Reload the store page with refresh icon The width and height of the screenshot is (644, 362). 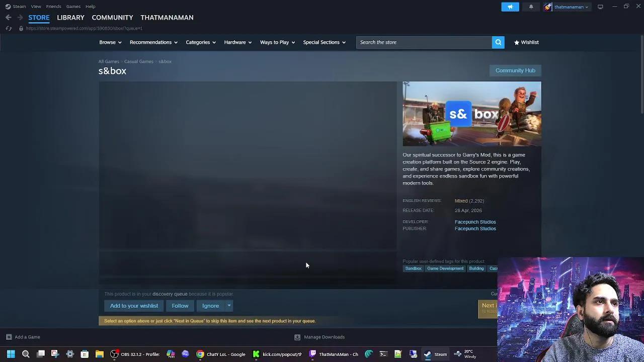click(x=9, y=29)
